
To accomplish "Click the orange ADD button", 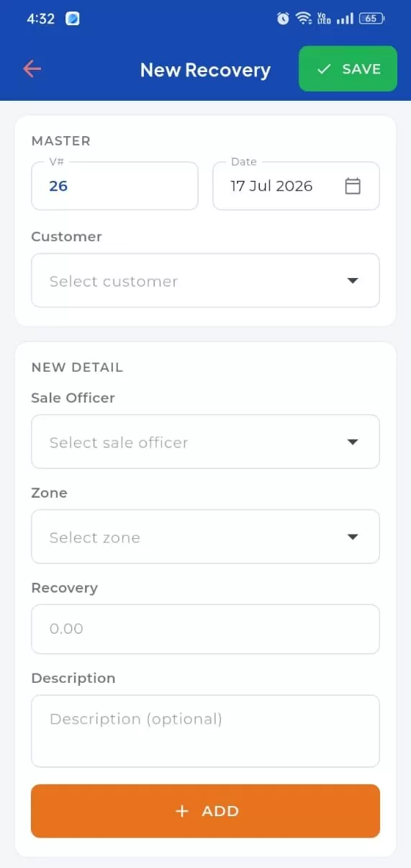I will click(205, 811).
